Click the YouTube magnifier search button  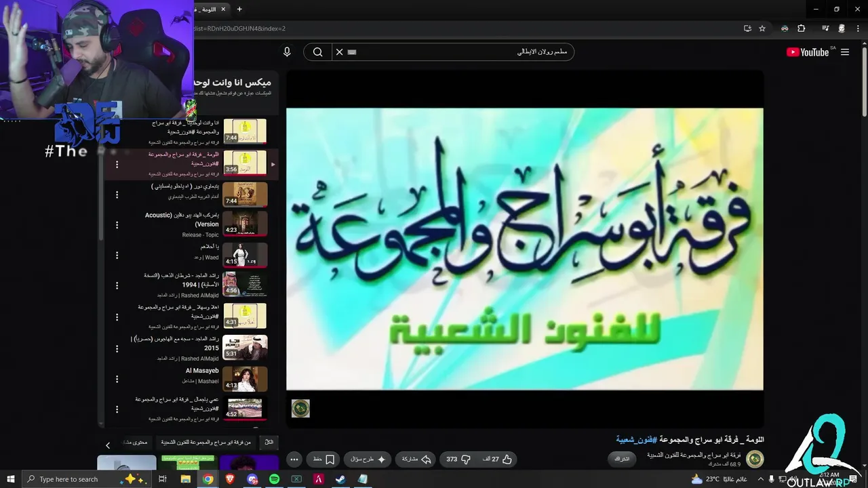click(317, 52)
